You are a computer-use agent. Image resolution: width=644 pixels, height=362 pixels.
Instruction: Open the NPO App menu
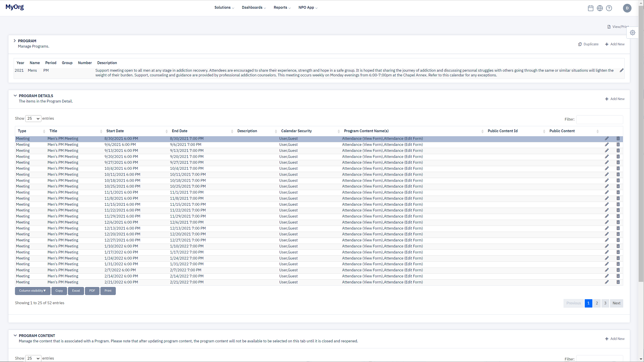308,7
